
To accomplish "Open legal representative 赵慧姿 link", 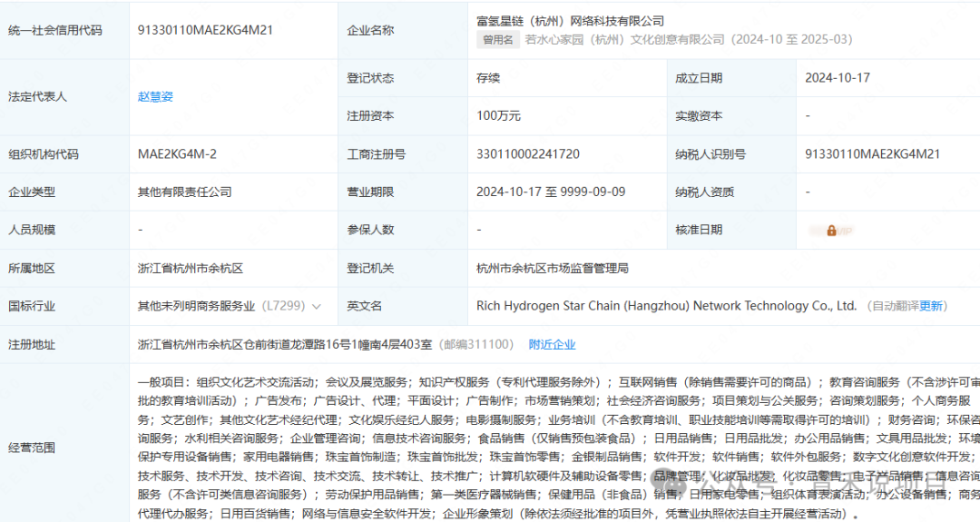I will tap(155, 97).
